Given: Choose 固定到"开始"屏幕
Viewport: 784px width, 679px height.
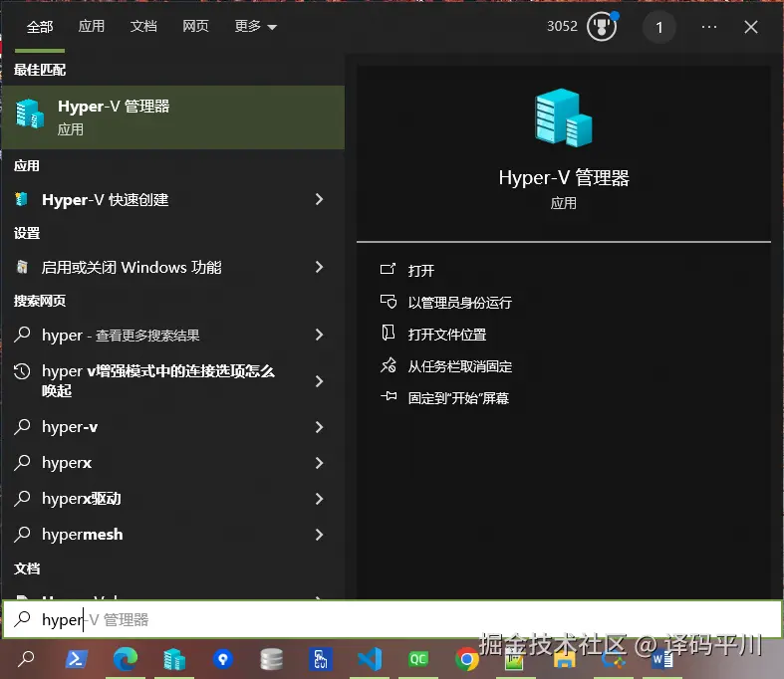Looking at the screenshot, I should click(x=458, y=398).
